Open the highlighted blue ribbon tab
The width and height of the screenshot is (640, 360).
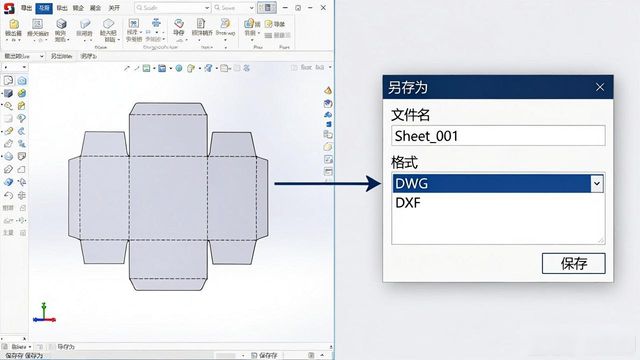click(44, 8)
